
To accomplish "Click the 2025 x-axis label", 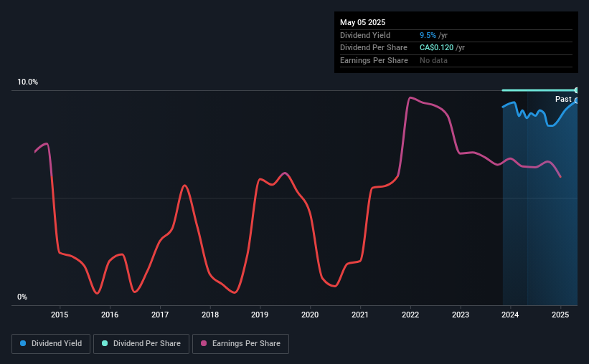I will [560, 315].
